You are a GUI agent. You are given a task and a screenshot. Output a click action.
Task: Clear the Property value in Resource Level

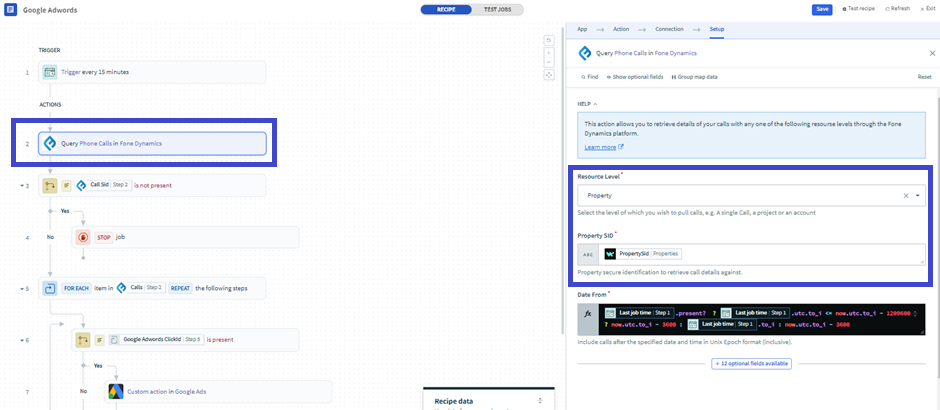click(x=906, y=195)
